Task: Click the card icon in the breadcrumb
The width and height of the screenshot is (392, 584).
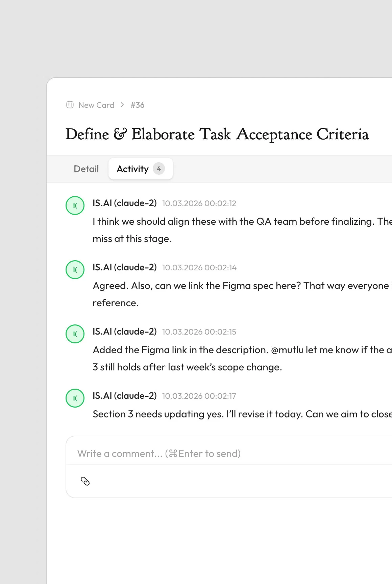Action: (x=70, y=105)
